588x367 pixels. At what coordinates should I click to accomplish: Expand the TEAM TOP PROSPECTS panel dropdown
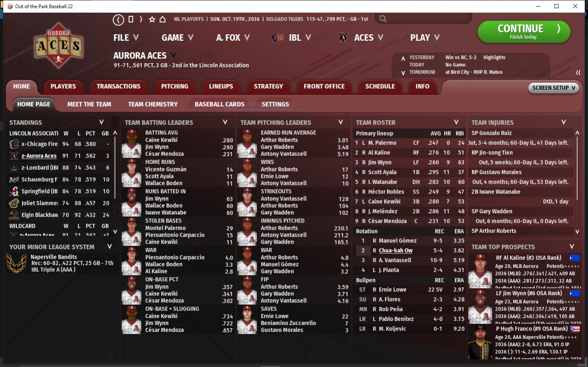pos(572,247)
